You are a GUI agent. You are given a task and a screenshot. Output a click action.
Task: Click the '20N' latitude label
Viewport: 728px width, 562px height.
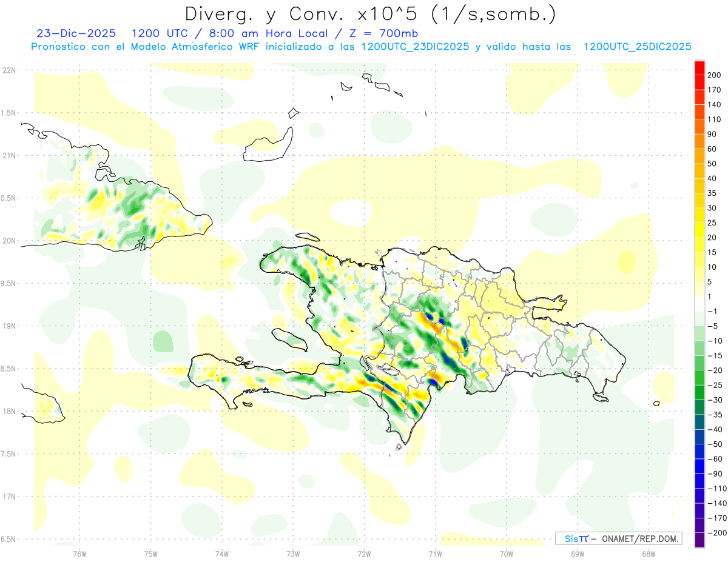8,241
